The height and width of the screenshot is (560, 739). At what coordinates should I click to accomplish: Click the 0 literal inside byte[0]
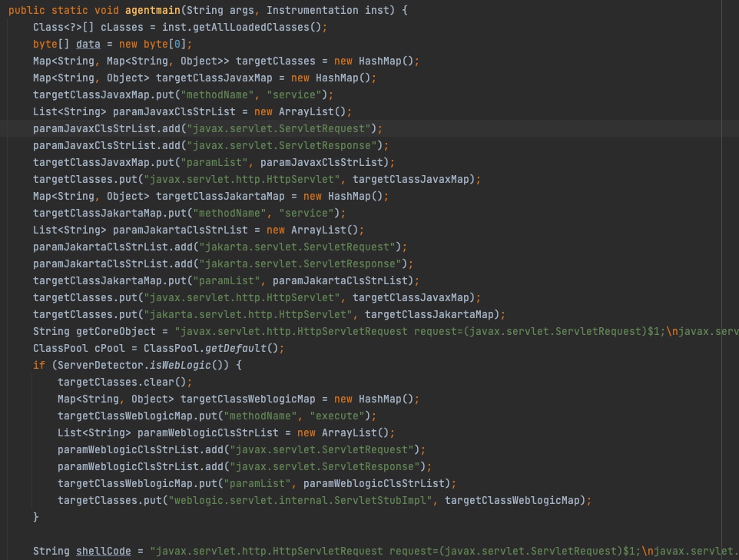tap(177, 44)
